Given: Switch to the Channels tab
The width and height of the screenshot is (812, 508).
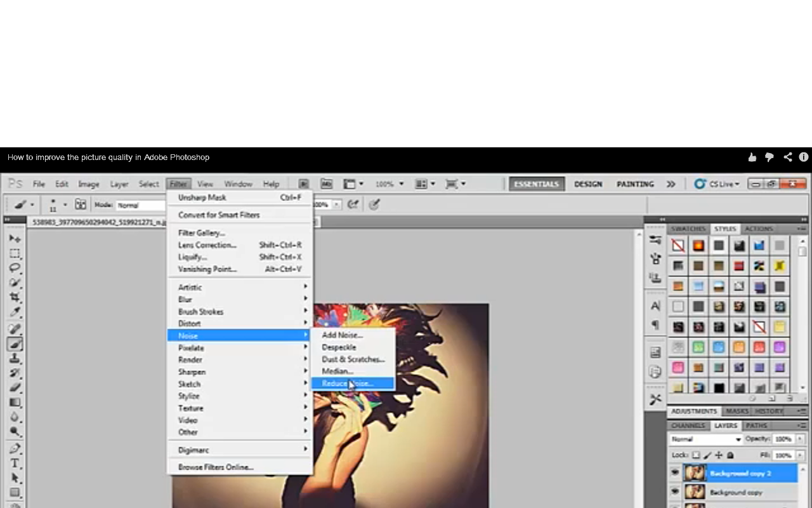Looking at the screenshot, I should (688, 425).
